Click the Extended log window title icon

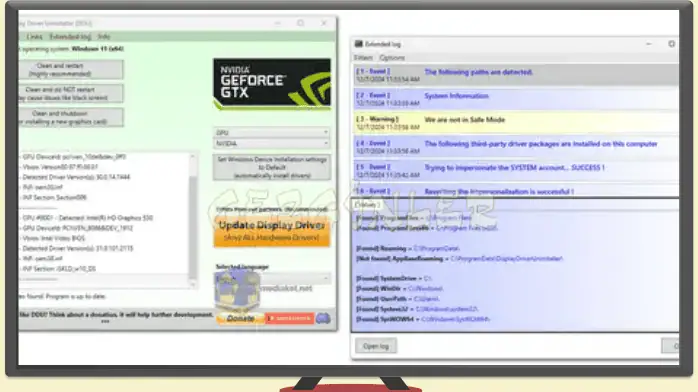[358, 44]
